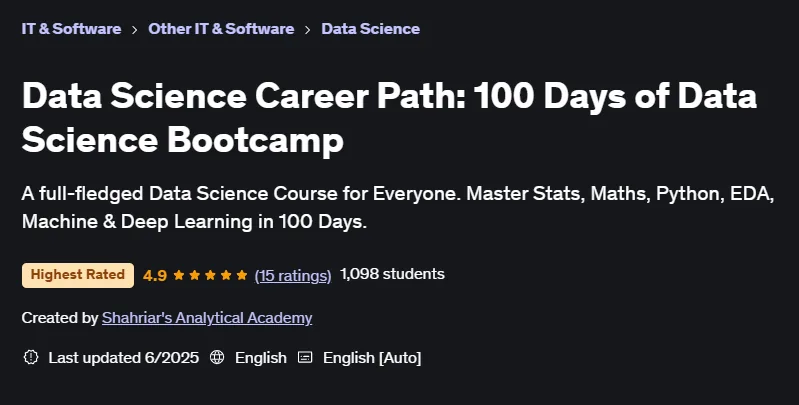Open the IT & Software breadcrumb
This screenshot has height=405, width=799.
[x=71, y=29]
